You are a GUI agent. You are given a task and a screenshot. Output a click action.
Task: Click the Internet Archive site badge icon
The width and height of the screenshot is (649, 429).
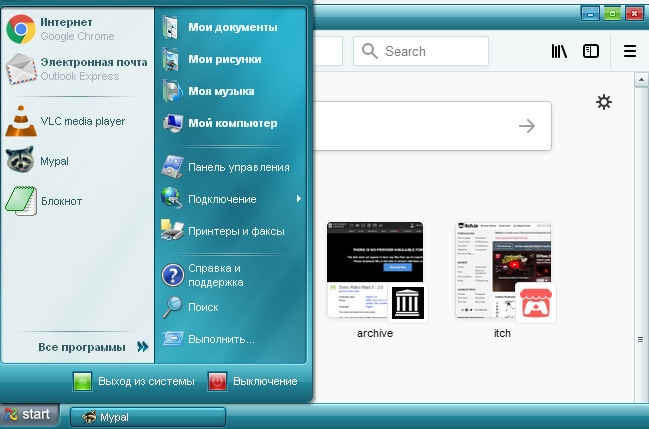pos(408,303)
